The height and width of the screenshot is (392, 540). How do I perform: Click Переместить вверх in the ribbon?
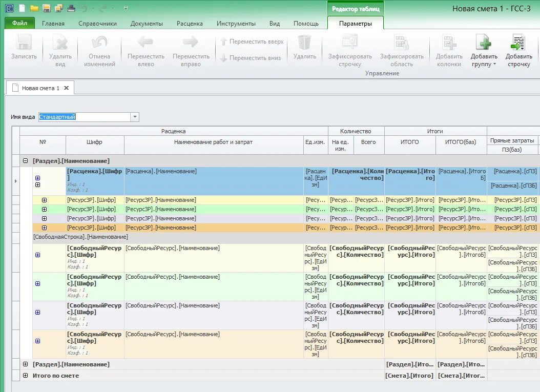tap(252, 42)
